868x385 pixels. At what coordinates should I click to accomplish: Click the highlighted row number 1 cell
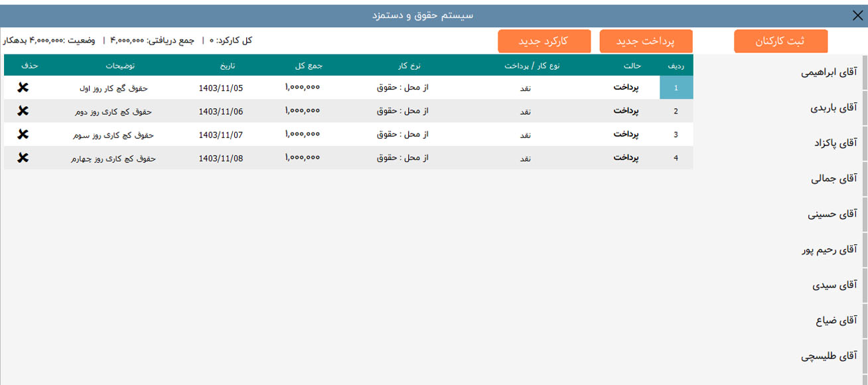click(x=676, y=88)
